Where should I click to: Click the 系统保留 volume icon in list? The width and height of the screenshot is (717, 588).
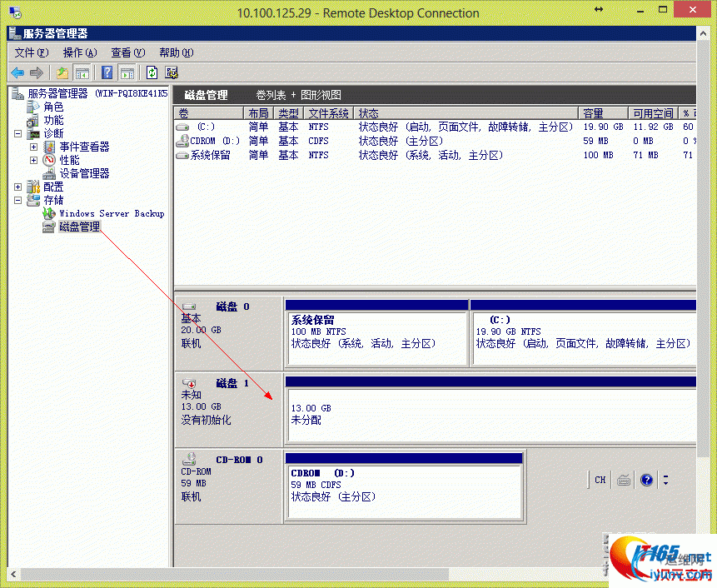pyautogui.click(x=182, y=156)
